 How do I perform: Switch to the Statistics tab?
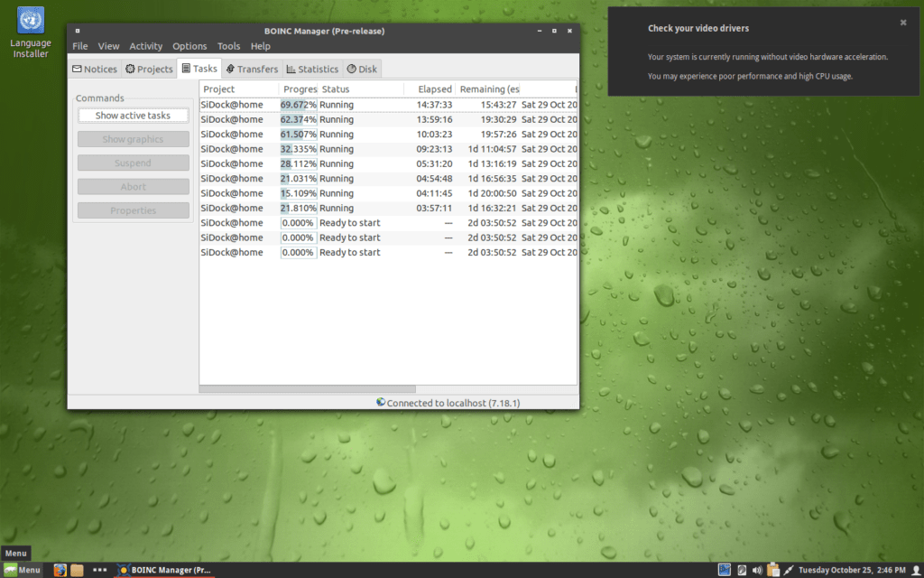312,69
